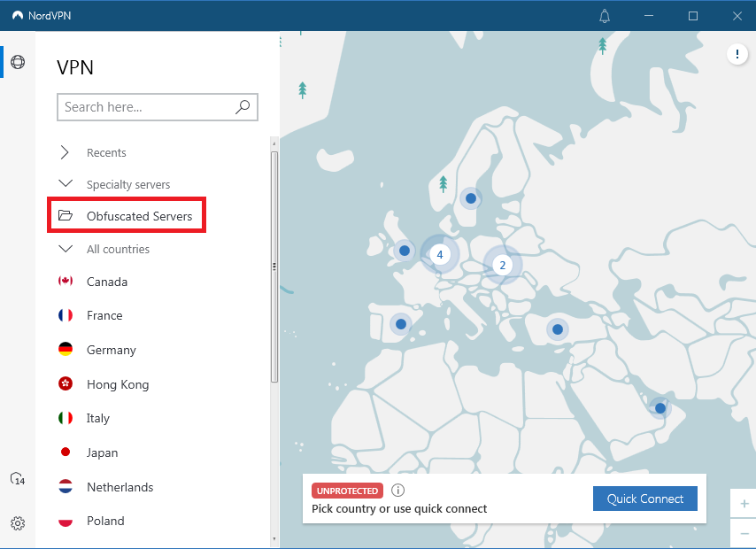
Task: Open settings gear icon in sidebar
Action: coord(18,523)
